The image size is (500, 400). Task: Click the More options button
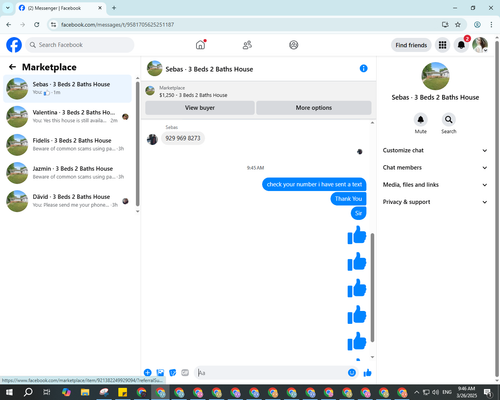point(314,108)
